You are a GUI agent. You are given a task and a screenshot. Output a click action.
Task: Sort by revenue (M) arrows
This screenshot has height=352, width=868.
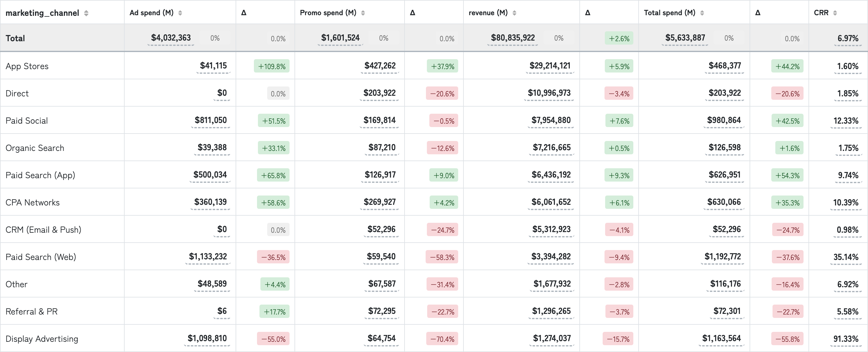(x=514, y=13)
